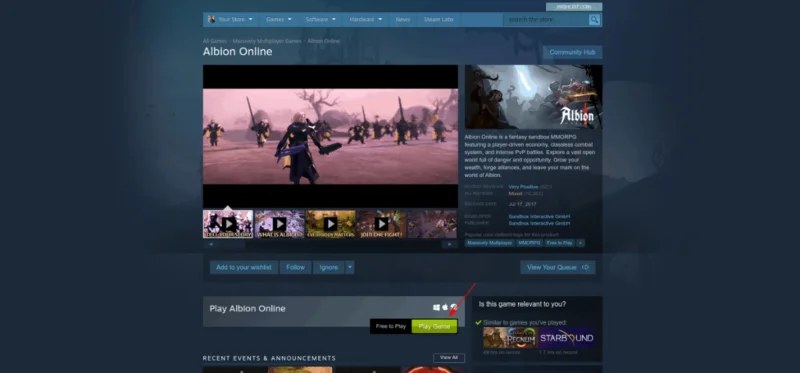Follow Albion Online

tap(295, 267)
